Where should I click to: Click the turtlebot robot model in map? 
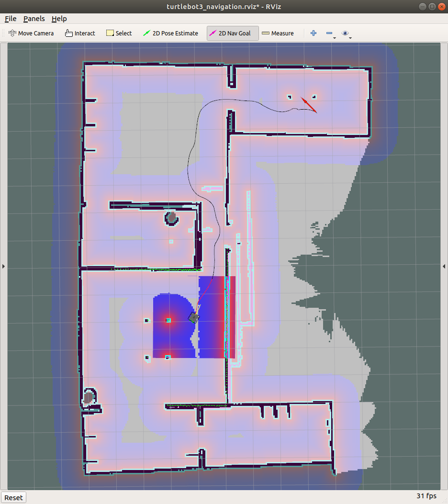click(194, 317)
